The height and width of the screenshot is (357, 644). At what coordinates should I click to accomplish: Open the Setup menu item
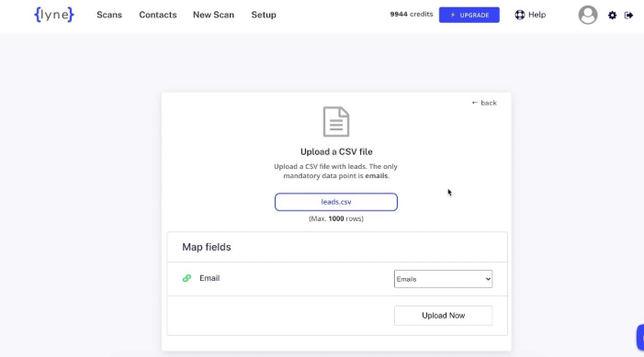(264, 15)
